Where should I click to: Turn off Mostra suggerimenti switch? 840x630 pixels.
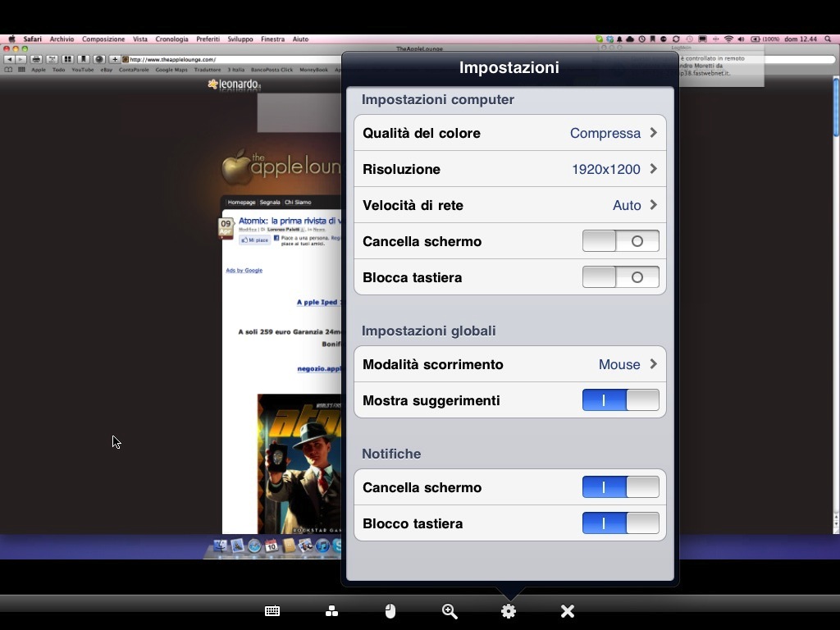[x=620, y=400]
